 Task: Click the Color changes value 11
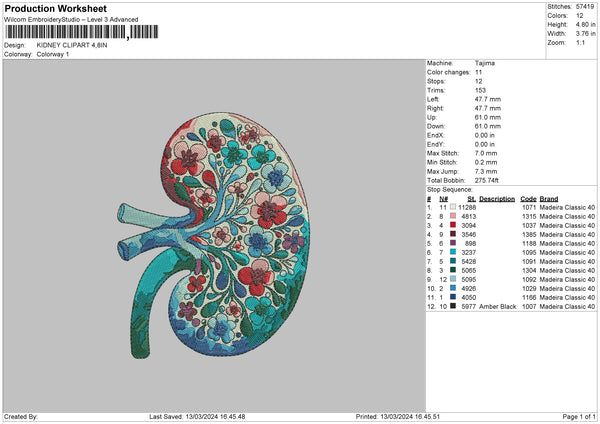(478, 72)
